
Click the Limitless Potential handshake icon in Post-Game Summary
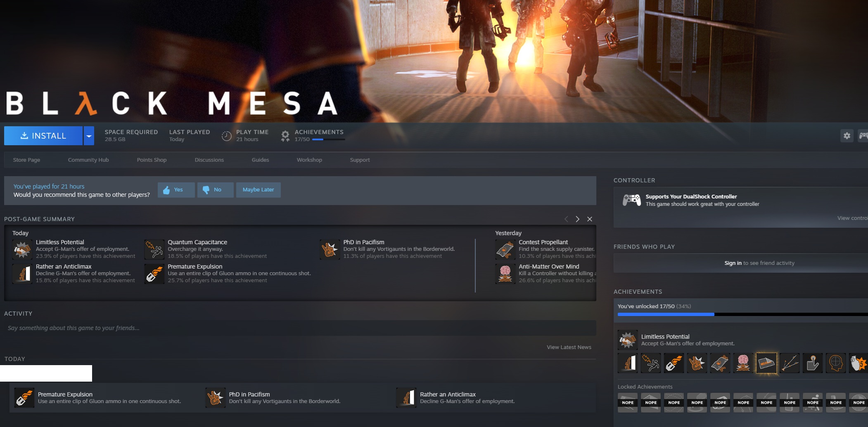tap(22, 250)
